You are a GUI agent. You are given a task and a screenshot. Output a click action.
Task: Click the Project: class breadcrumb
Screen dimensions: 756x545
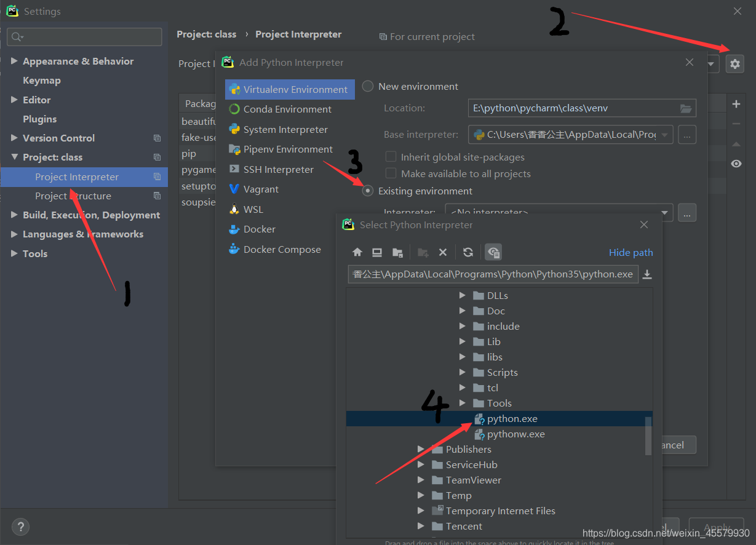tap(207, 34)
